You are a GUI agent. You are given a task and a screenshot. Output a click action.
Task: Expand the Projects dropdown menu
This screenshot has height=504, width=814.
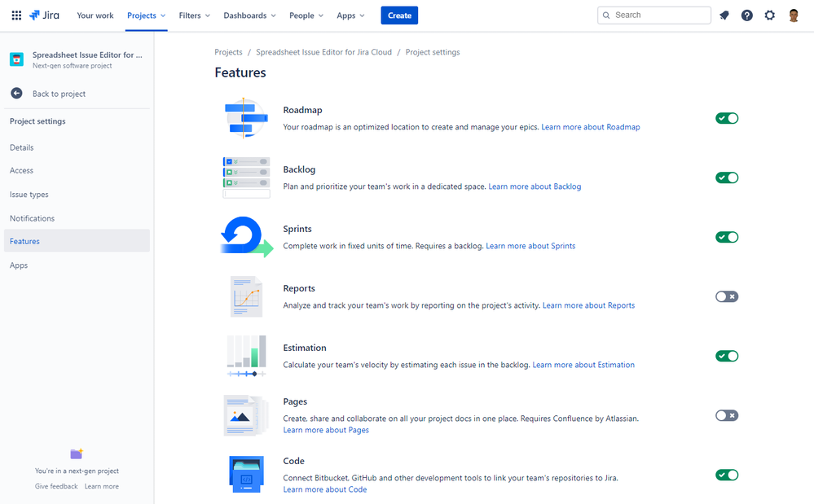[x=147, y=15]
